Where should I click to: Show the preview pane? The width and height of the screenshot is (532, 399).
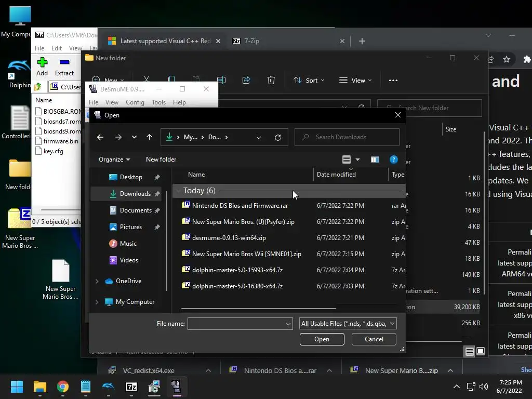pyautogui.click(x=375, y=159)
